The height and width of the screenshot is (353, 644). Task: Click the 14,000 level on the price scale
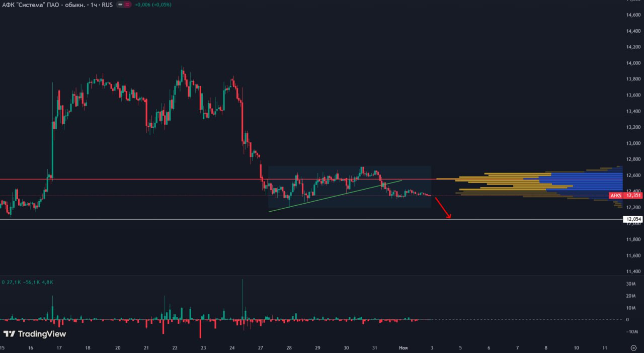click(633, 63)
